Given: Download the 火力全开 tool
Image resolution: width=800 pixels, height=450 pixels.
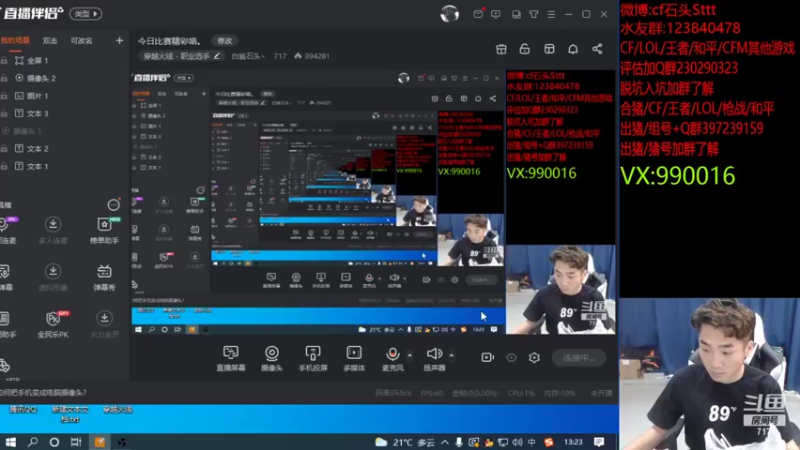Looking at the screenshot, I should 105,324.
